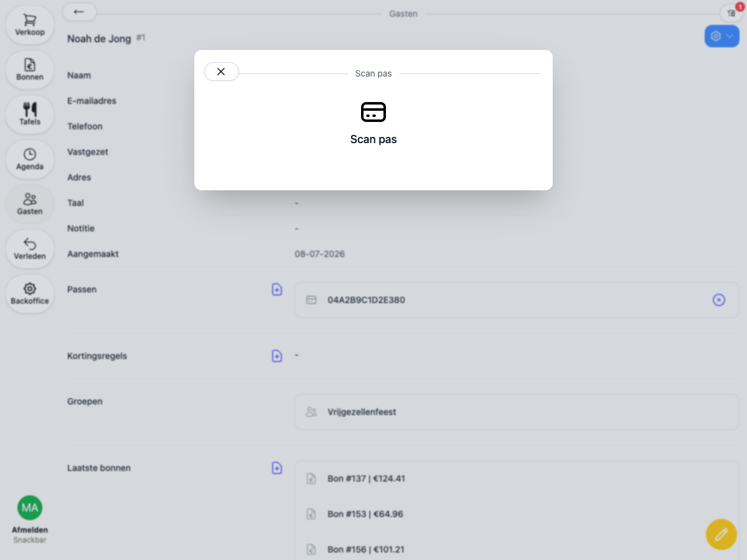The image size is (747, 560).
Task: Open the Agenda clock section
Action: pyautogui.click(x=30, y=159)
